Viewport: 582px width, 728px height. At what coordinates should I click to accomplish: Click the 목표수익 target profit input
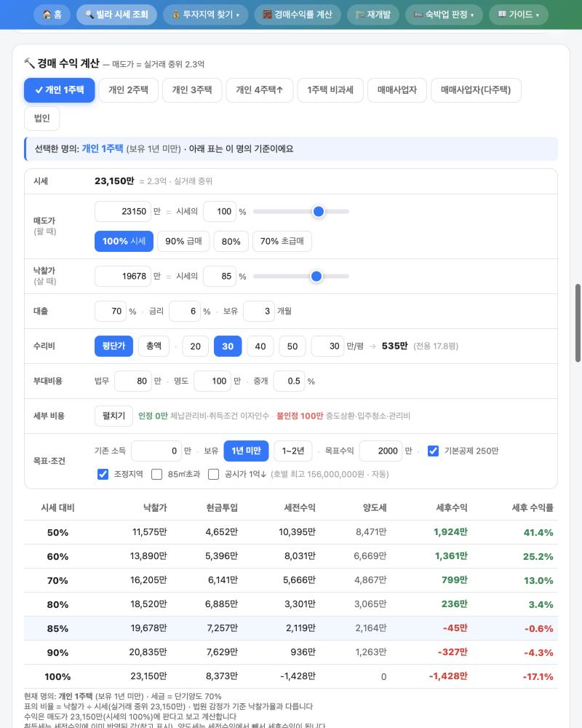(380, 451)
